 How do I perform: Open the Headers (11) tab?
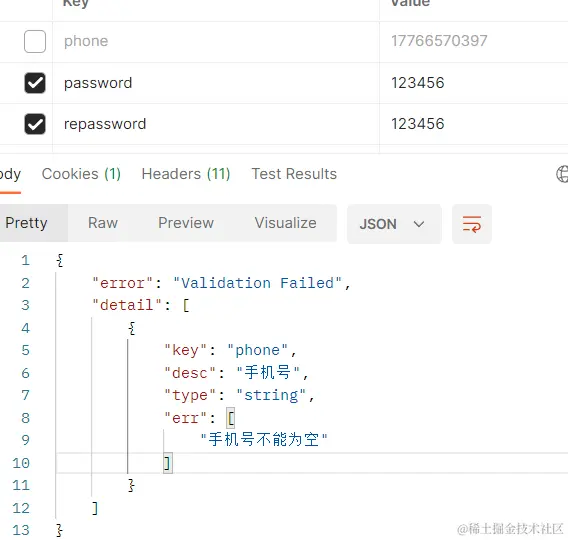[186, 174]
